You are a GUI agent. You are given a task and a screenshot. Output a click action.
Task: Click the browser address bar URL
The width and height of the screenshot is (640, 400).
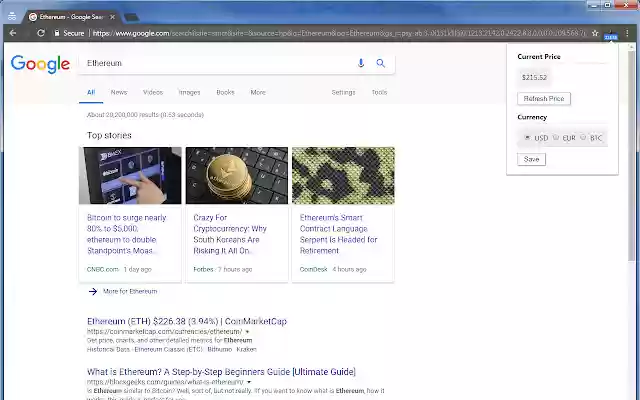[x=338, y=33]
